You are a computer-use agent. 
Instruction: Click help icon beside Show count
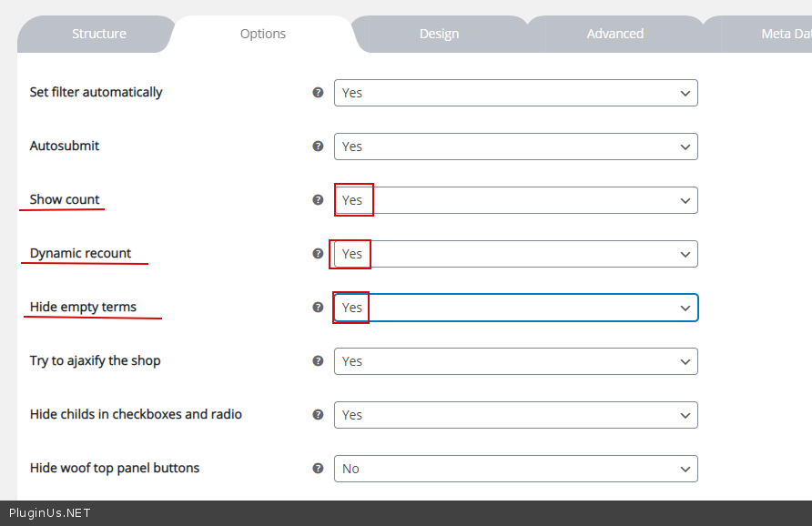[318, 199]
